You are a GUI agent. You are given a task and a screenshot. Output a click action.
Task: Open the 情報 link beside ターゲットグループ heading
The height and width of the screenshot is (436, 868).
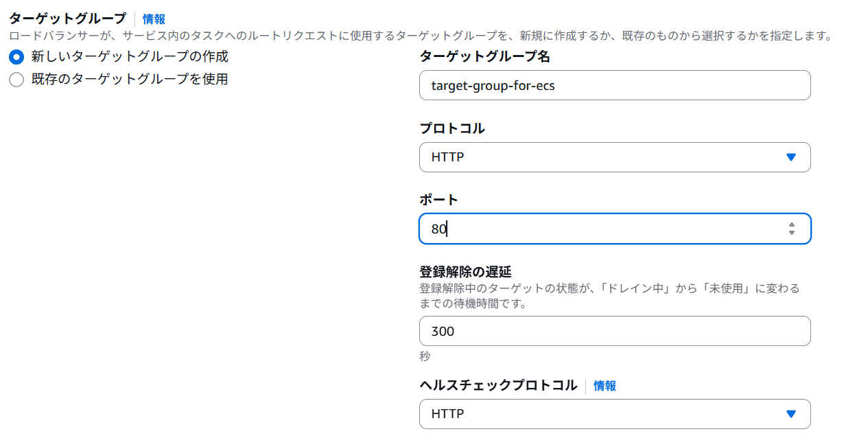(x=154, y=19)
